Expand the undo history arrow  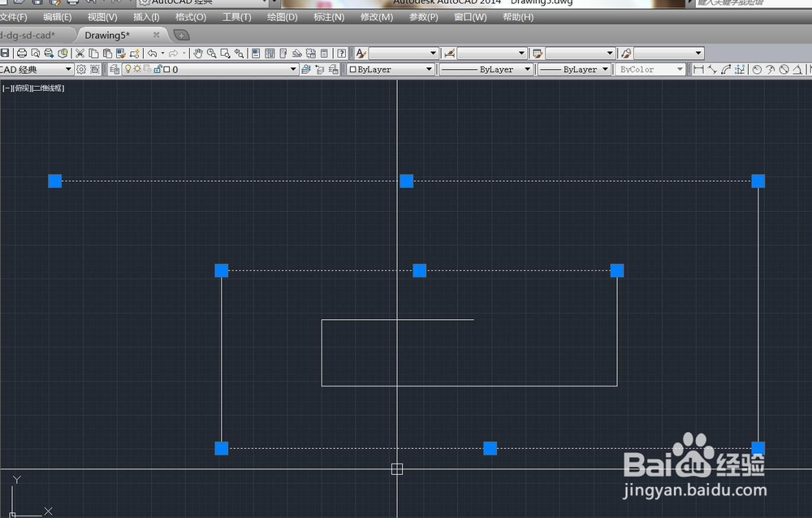point(162,53)
